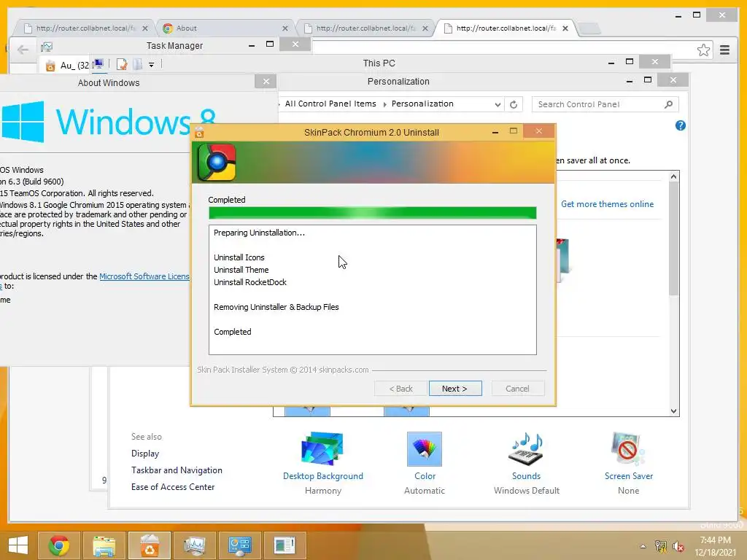Close the About Windows dialog

click(266, 82)
